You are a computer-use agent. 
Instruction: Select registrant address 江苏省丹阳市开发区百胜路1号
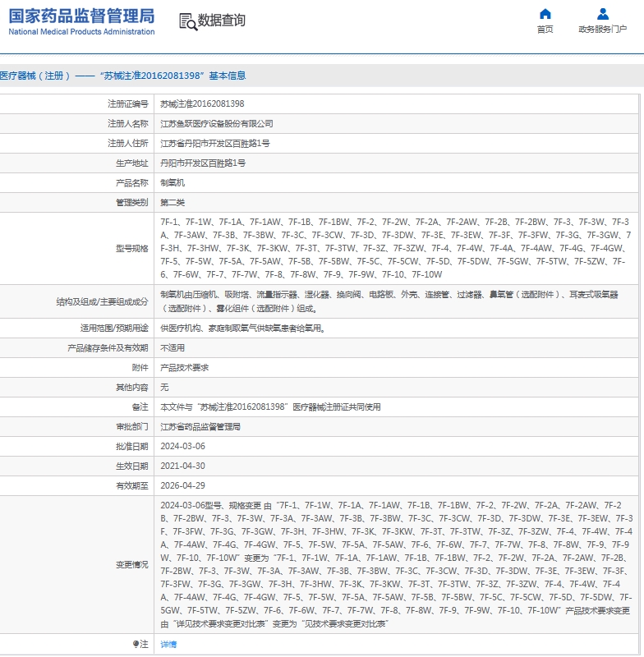[x=215, y=143]
